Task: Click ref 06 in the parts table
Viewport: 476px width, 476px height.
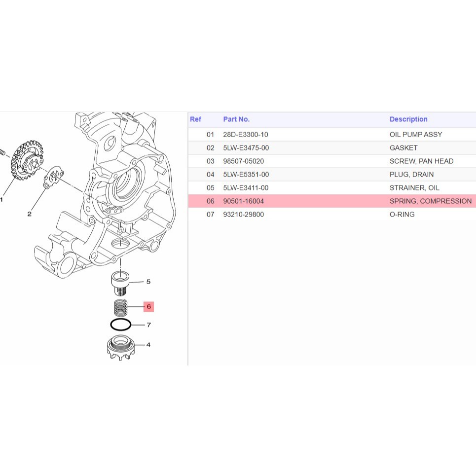Action: (x=210, y=201)
